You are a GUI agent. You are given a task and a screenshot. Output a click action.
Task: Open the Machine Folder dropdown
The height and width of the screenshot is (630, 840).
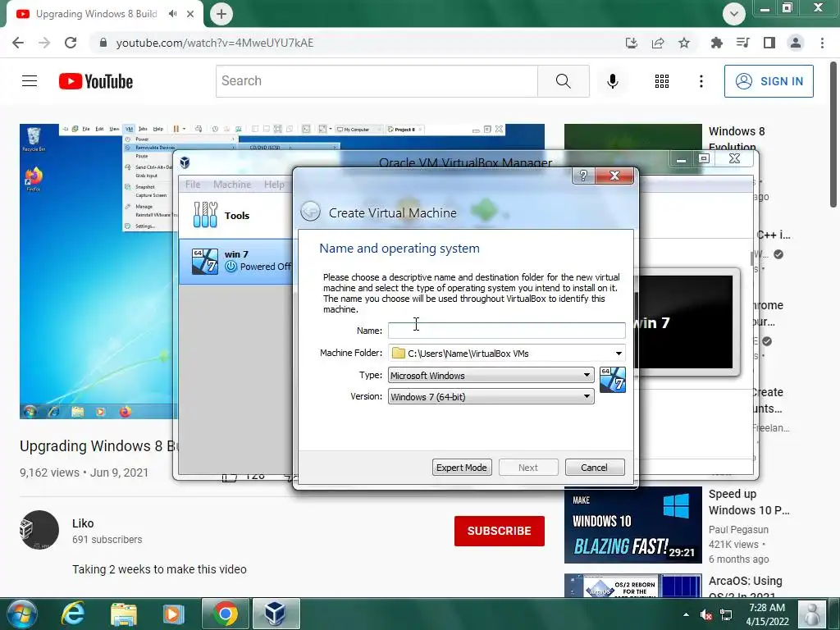click(x=619, y=353)
